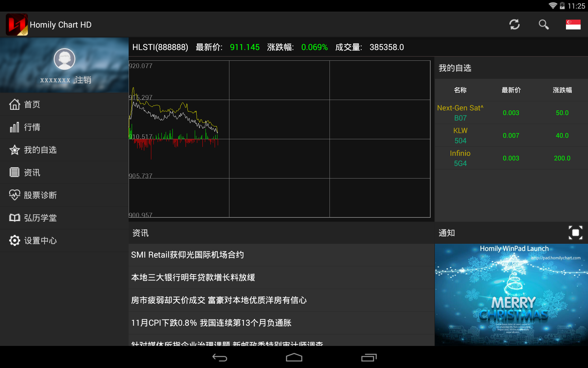The image size is (588, 368).
Task: Select Next-Gen Sat^ B07 watchlist row
Action: click(x=511, y=113)
